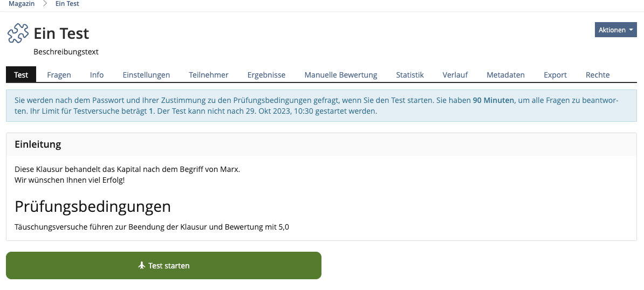Open the Info tab
The image size is (644, 290).
(97, 75)
